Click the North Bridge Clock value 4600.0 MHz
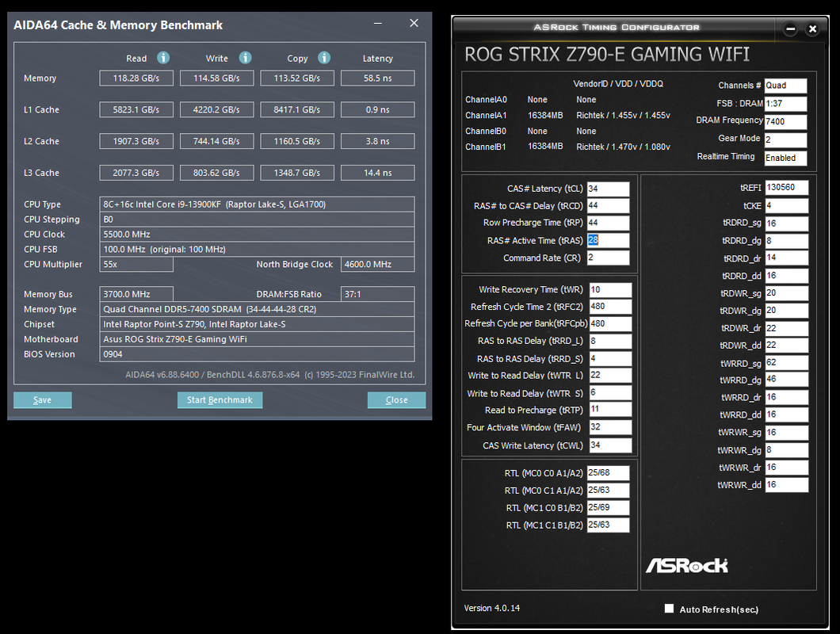The width and height of the screenshot is (840, 634). coord(378,264)
